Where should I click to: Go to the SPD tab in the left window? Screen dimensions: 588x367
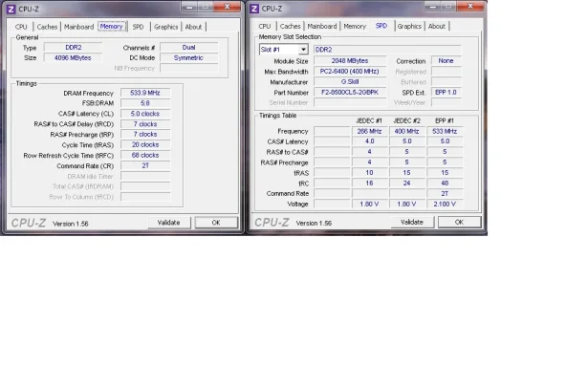pyautogui.click(x=138, y=27)
